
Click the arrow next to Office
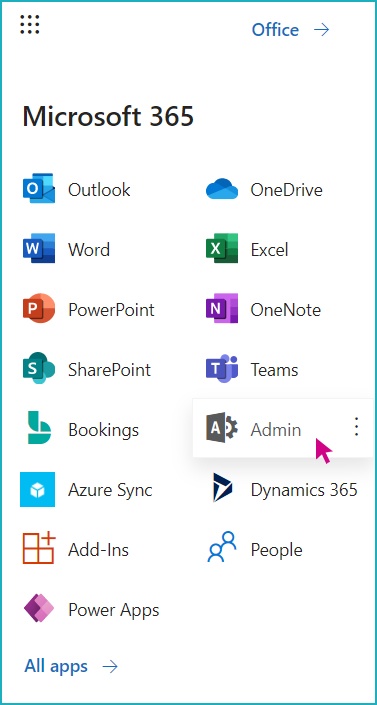click(x=322, y=30)
